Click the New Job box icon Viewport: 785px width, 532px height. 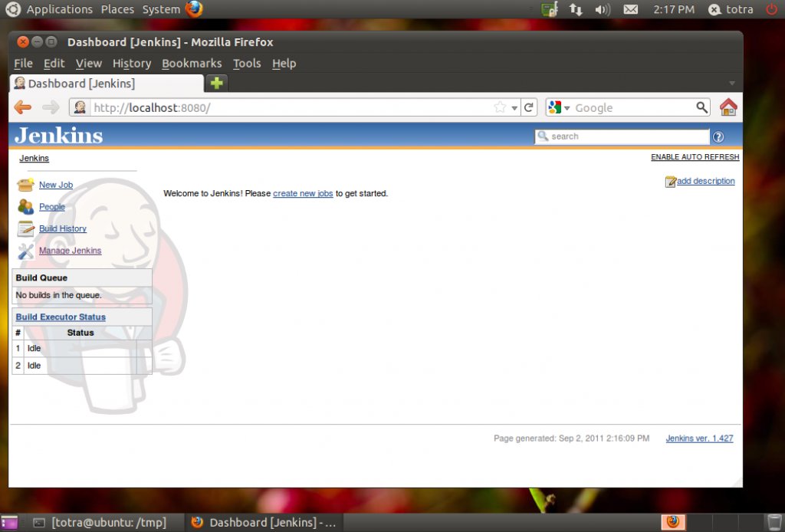click(25, 185)
